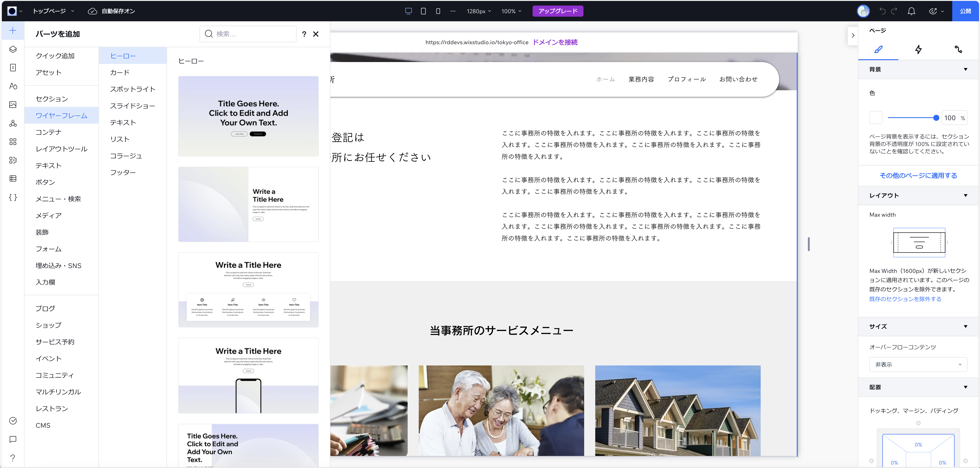Click the 業務内容 nav link
The height and width of the screenshot is (468, 980).
[x=641, y=79]
